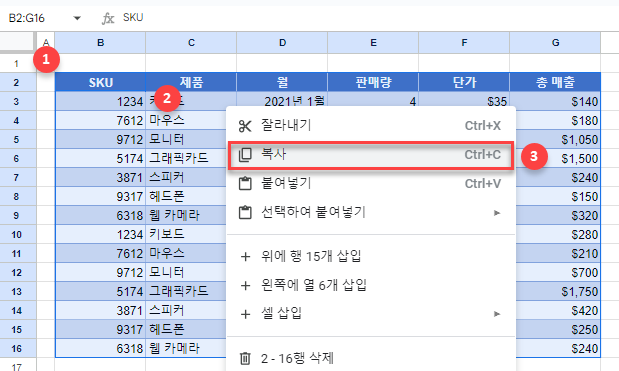The image size is (619, 371).
Task: Click the plus icon beside 셀 삽입
Action: click(x=245, y=314)
